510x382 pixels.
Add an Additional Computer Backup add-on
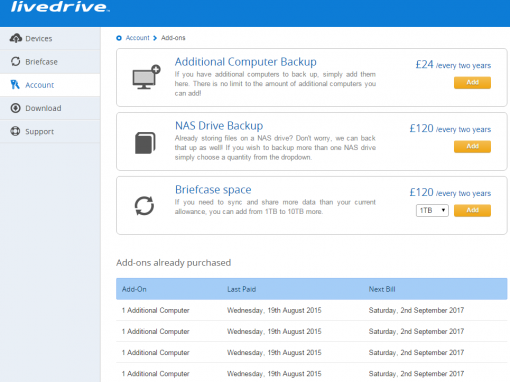[472, 82]
